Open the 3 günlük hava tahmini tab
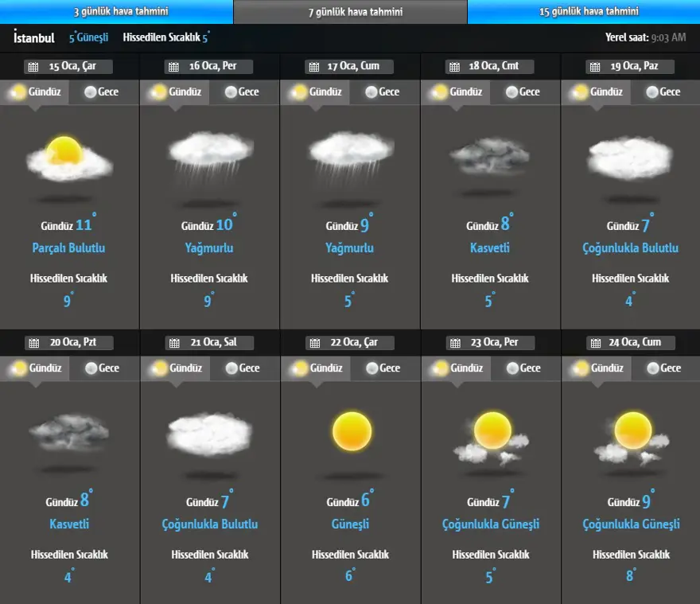Viewport: 700px width, 604px height. (116, 12)
